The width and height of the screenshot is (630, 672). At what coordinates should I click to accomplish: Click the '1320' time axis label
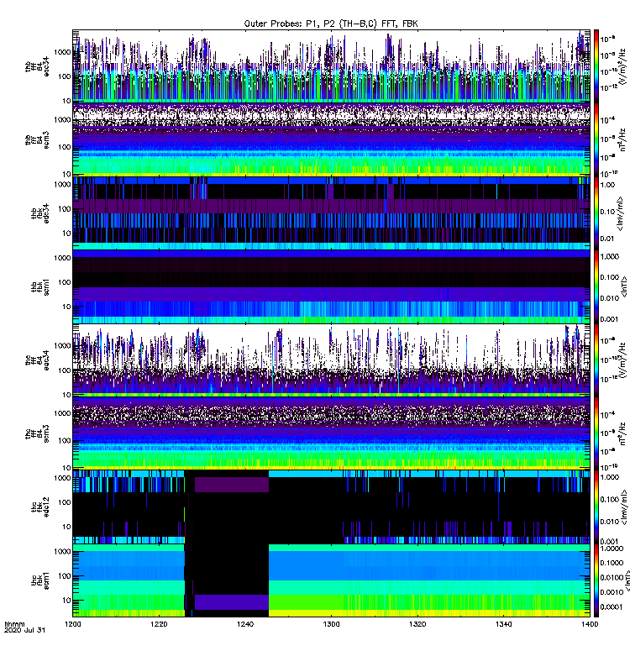(417, 624)
